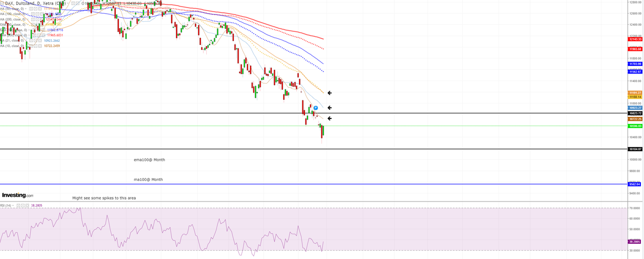Click the "Might see some spikes to this area" note
644x259 pixels.
point(104,198)
